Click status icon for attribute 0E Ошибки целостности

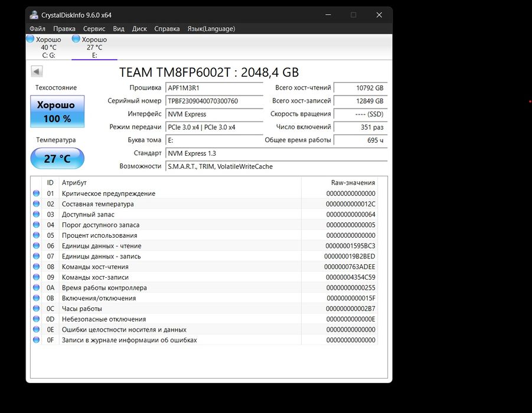(x=36, y=330)
